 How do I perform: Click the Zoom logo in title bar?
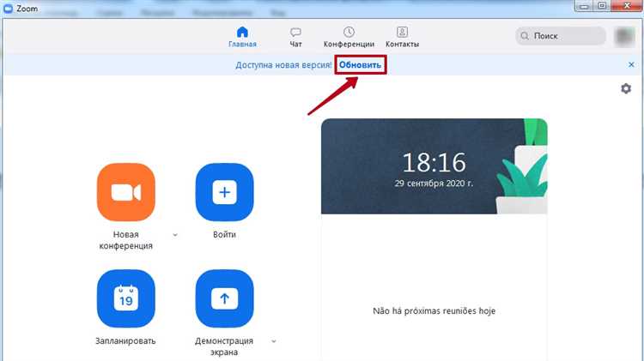(x=8, y=8)
